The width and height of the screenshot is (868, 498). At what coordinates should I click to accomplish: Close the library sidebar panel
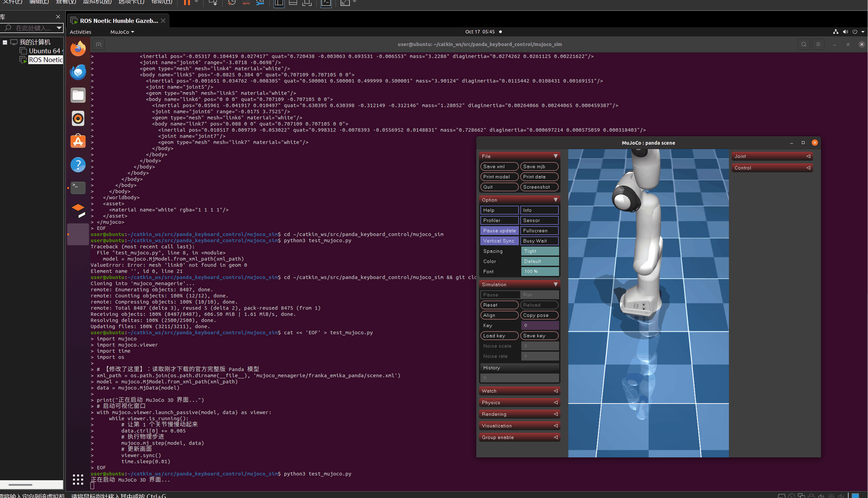point(58,17)
